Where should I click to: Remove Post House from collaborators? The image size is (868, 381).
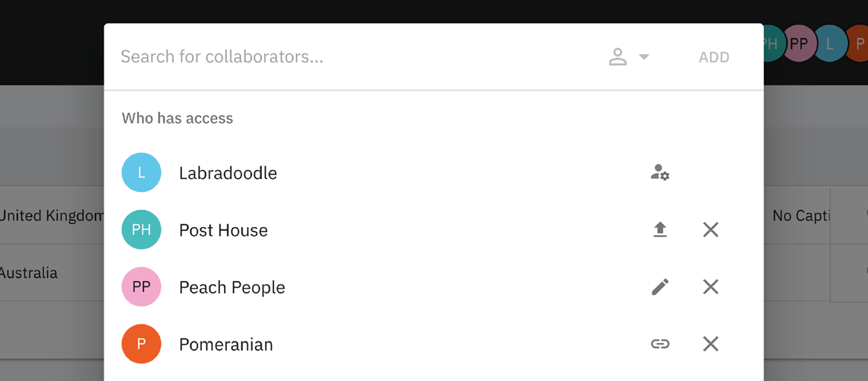click(710, 229)
